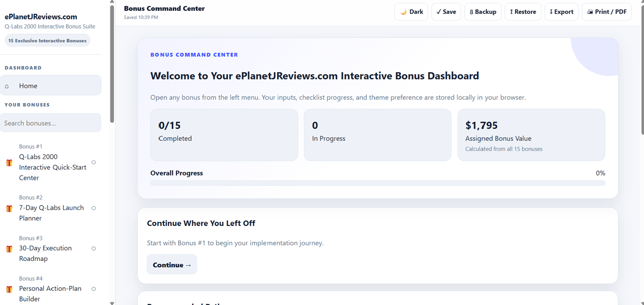The height and width of the screenshot is (305, 644).
Task: Click the gift icon beside Bonus #1
Action: tap(9, 162)
